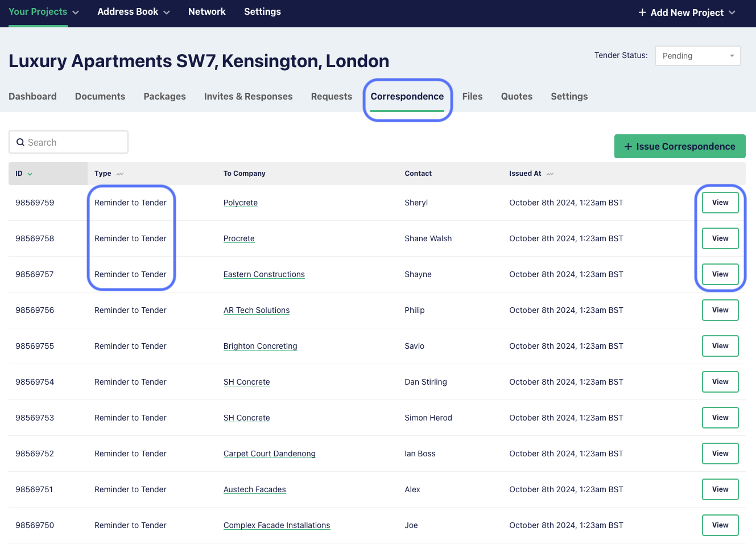756x544 pixels.
Task: Open the Eastern Constructions company link
Action: (x=264, y=274)
